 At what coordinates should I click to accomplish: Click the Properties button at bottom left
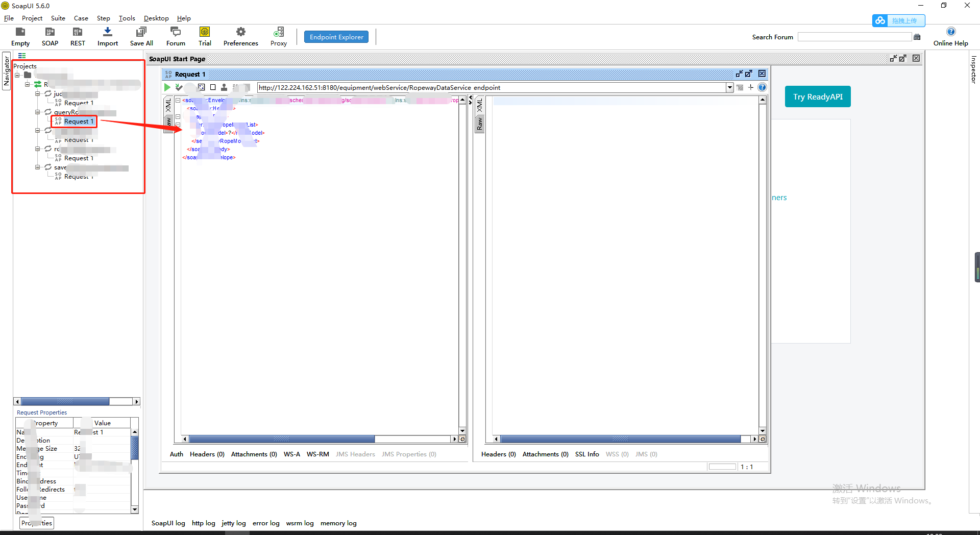(37, 523)
